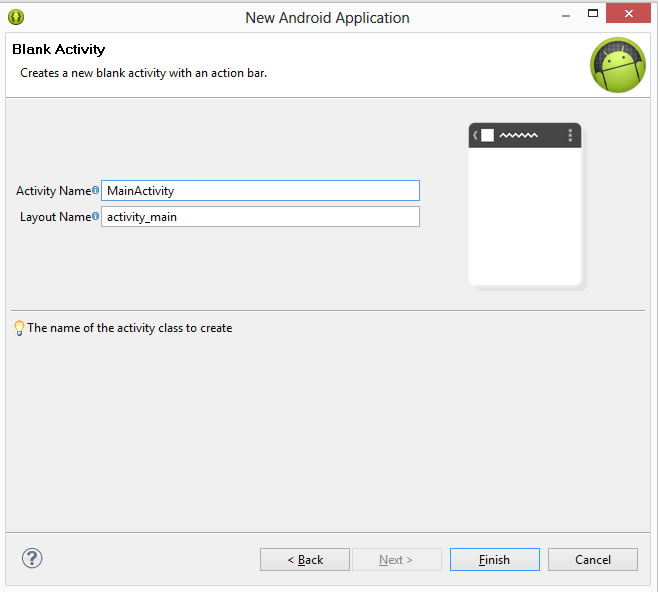The height and width of the screenshot is (592, 658).
Task: Go back using the Back button
Action: [x=305, y=560]
